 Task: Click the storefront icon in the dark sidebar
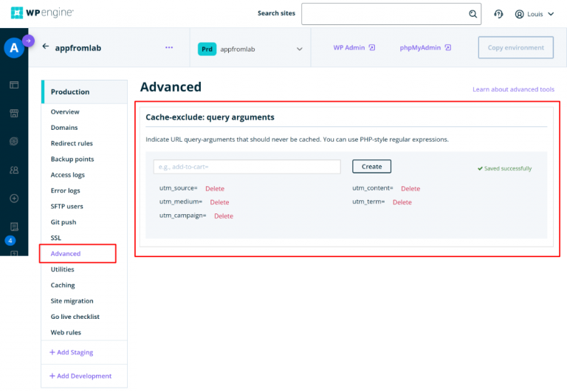tap(14, 113)
